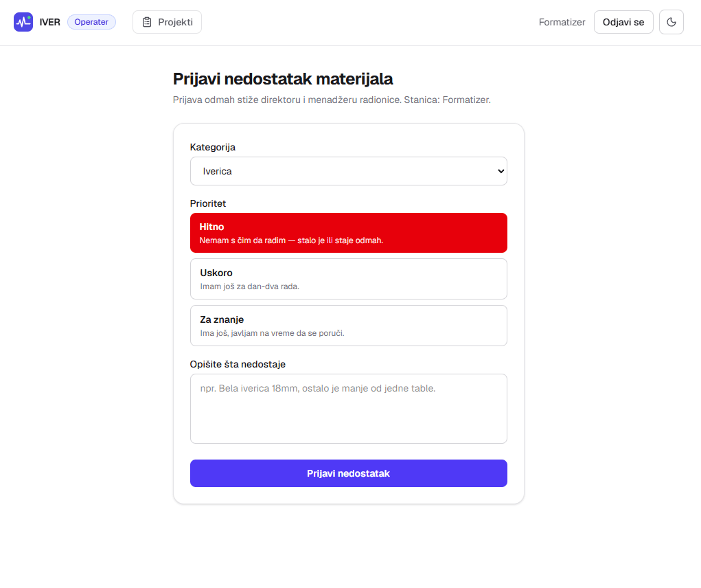This screenshot has height=588, width=701.
Task: Open the Kategorija dropdown
Action: point(348,171)
